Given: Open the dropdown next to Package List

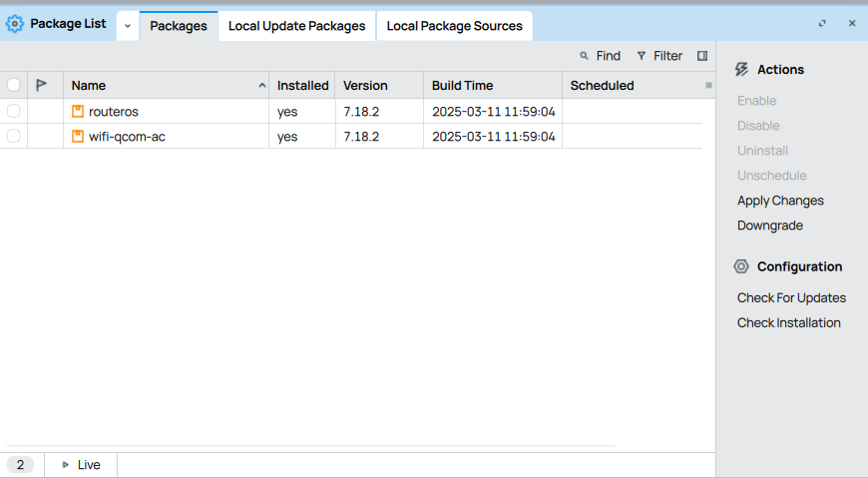Looking at the screenshot, I should (x=128, y=26).
